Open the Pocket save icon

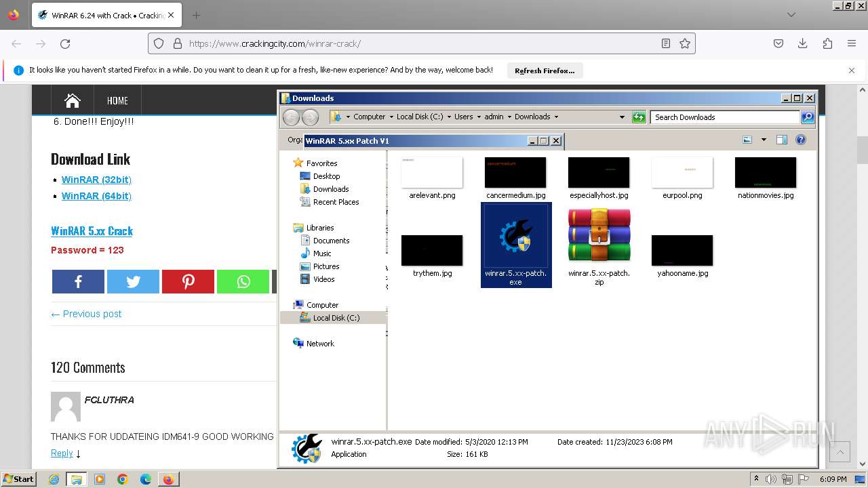coord(778,43)
